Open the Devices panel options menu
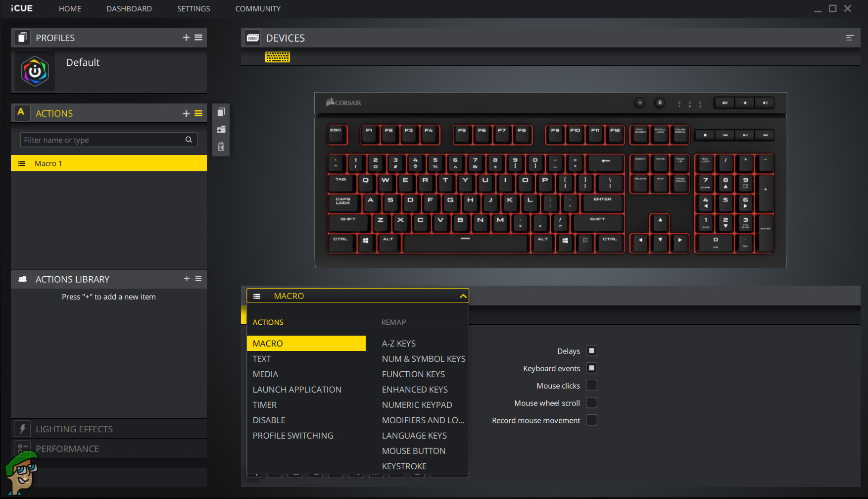 click(850, 38)
